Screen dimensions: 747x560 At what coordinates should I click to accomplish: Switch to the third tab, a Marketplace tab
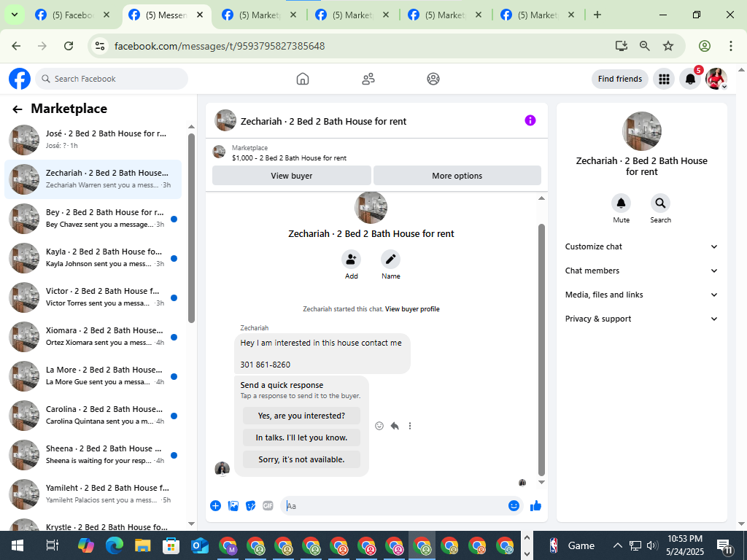260,15
